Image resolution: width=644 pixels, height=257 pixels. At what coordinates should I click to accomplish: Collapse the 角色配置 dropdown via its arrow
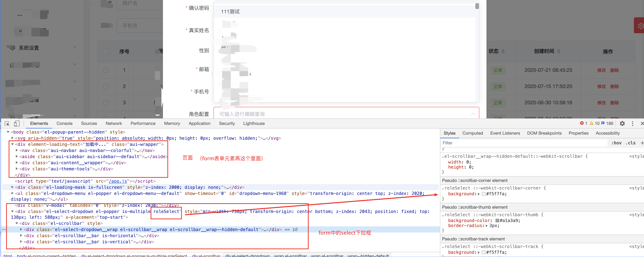pyautogui.click(x=473, y=114)
